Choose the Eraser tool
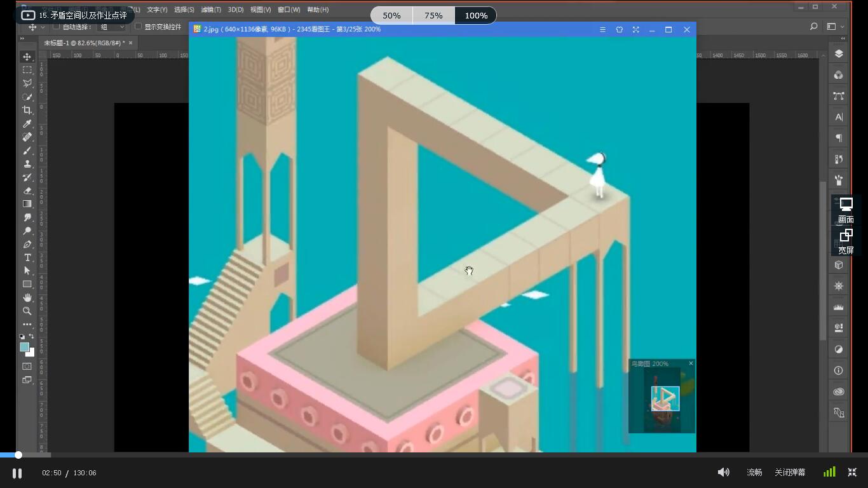This screenshot has width=868, height=488. (x=27, y=191)
